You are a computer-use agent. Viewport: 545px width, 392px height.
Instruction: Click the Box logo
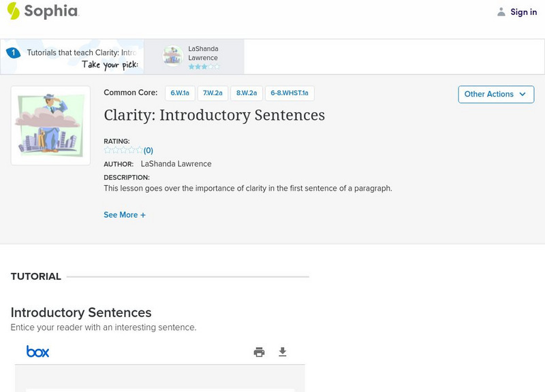[37, 352]
